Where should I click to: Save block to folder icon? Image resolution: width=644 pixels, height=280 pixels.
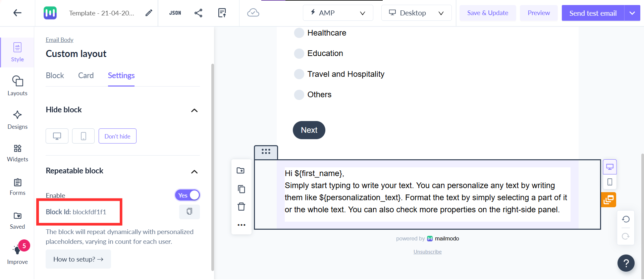pos(241,170)
